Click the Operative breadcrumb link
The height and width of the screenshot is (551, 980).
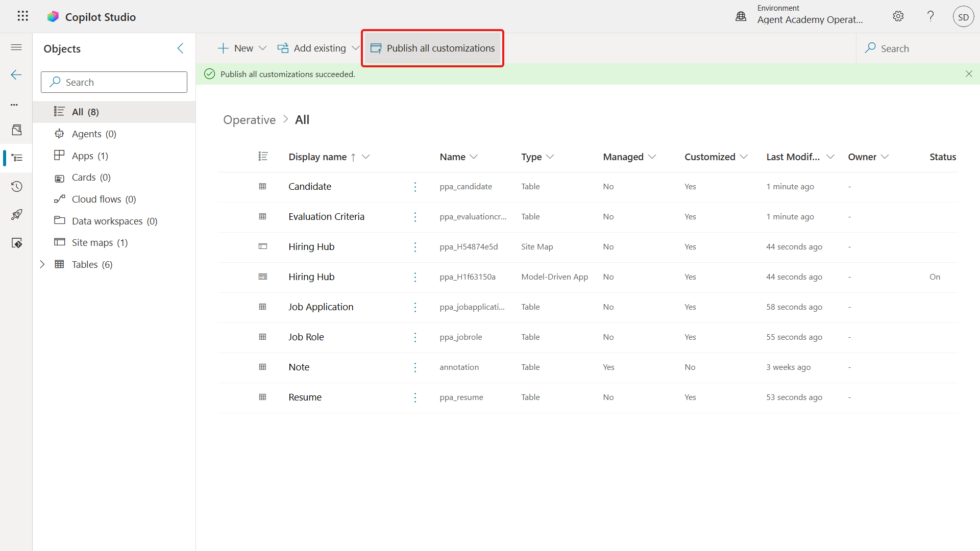click(250, 120)
